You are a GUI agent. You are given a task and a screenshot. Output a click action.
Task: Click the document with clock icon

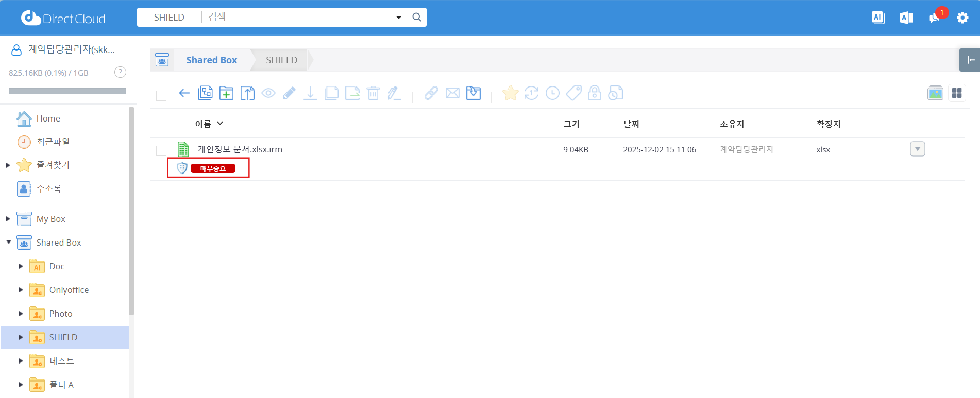pos(616,93)
